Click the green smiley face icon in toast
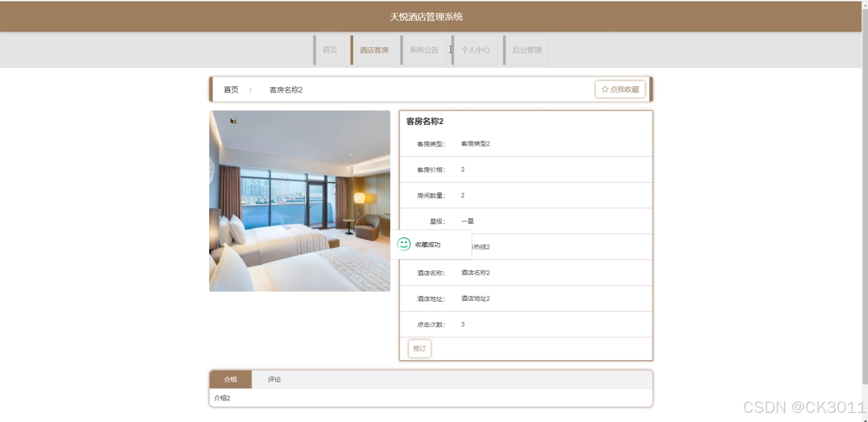The width and height of the screenshot is (868, 422). [x=404, y=244]
